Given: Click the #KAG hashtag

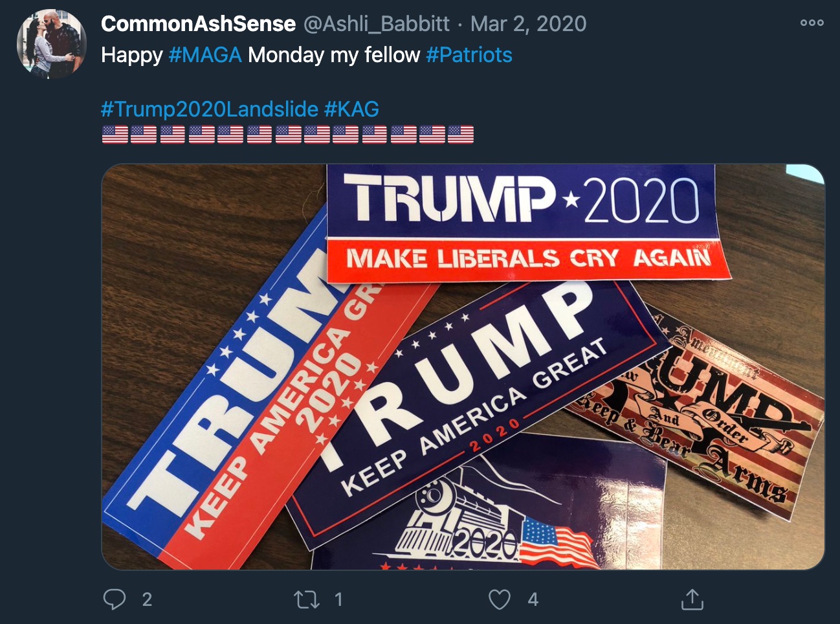Looking at the screenshot, I should point(351,109).
